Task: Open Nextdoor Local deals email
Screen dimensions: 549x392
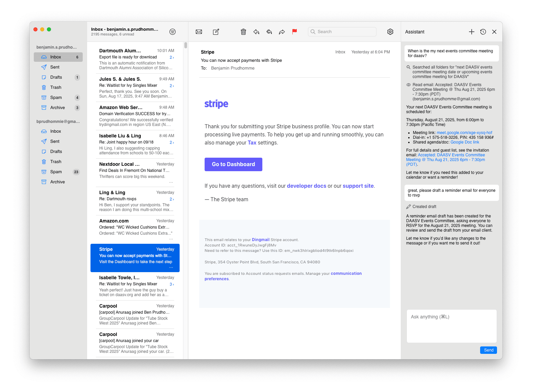Action: [x=135, y=173]
